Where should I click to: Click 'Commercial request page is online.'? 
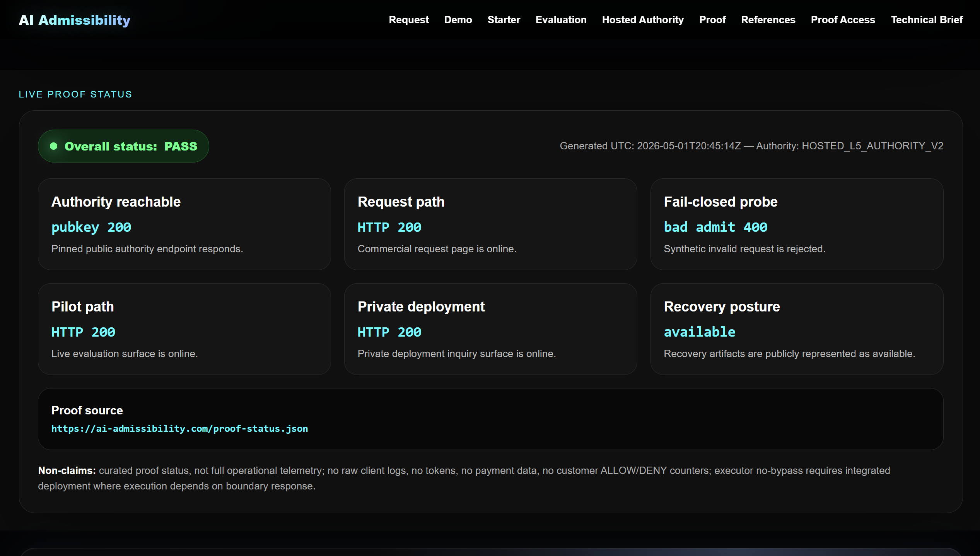[437, 249]
